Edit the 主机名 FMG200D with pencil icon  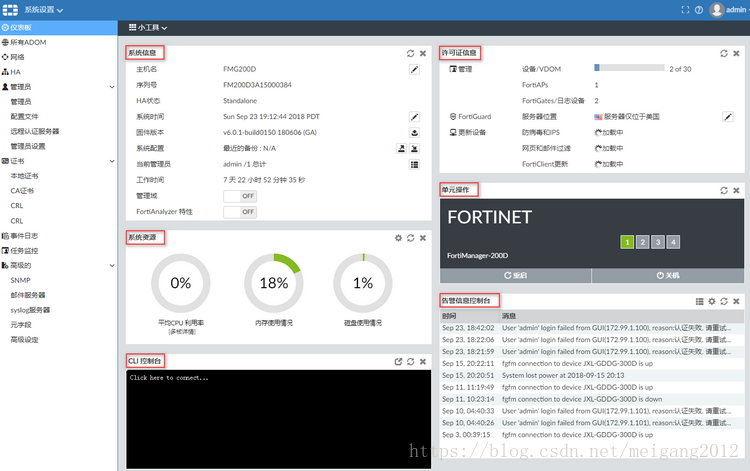pyautogui.click(x=414, y=69)
